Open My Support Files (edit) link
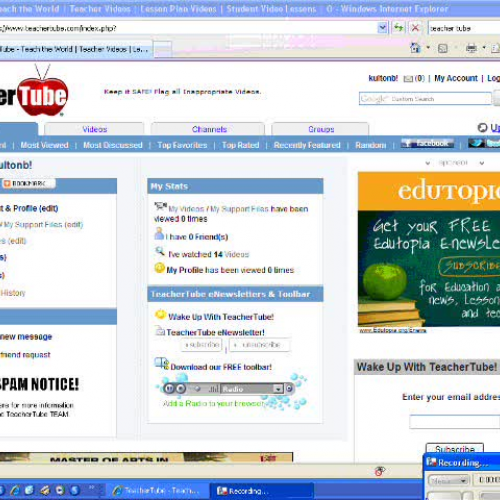 click(42, 224)
